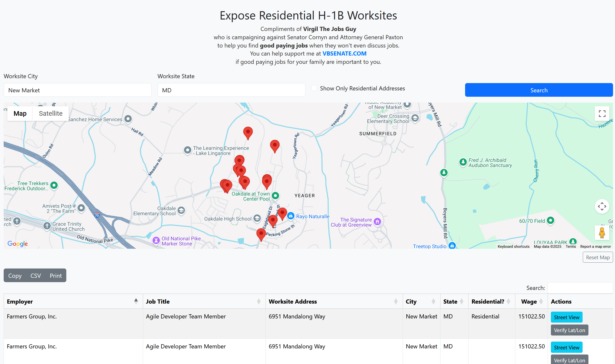This screenshot has width=615, height=364.
Task: Click the map camera controls compass icon
Action: pyautogui.click(x=602, y=206)
